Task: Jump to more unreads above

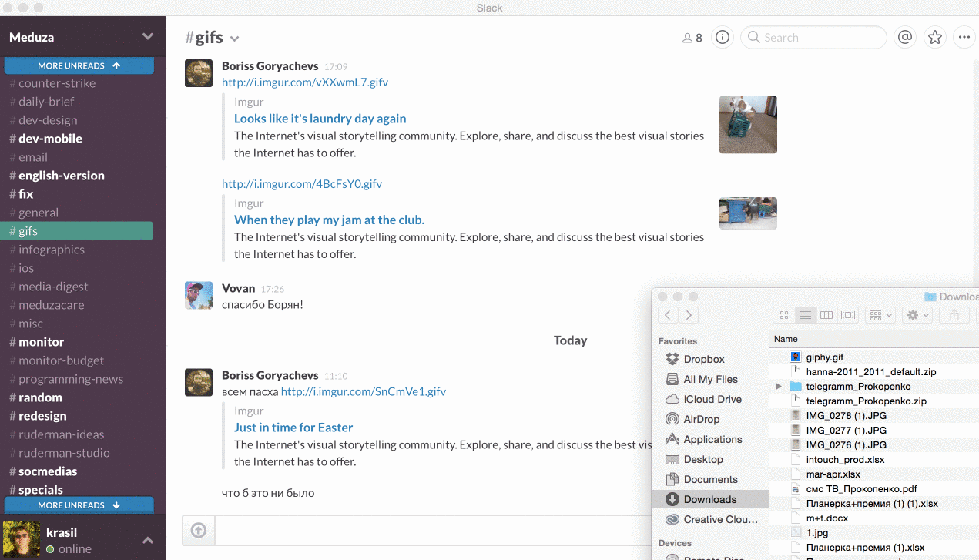Action: [x=79, y=65]
